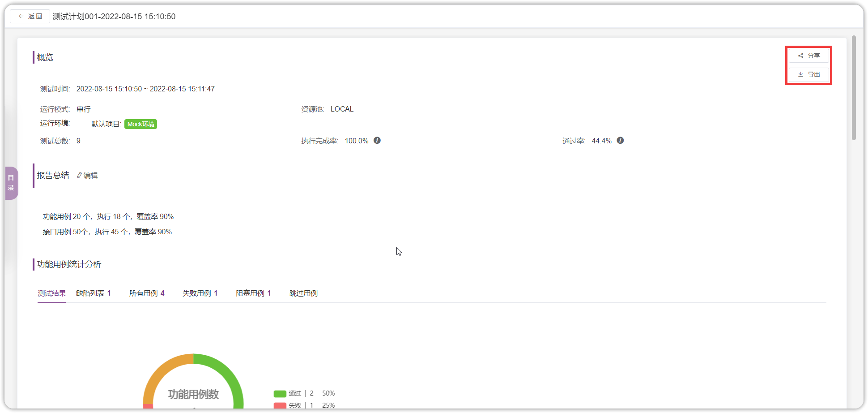Click the report title 测试计划001-2022-08-15 15:10:50
The image size is (868, 413).
pyautogui.click(x=114, y=17)
